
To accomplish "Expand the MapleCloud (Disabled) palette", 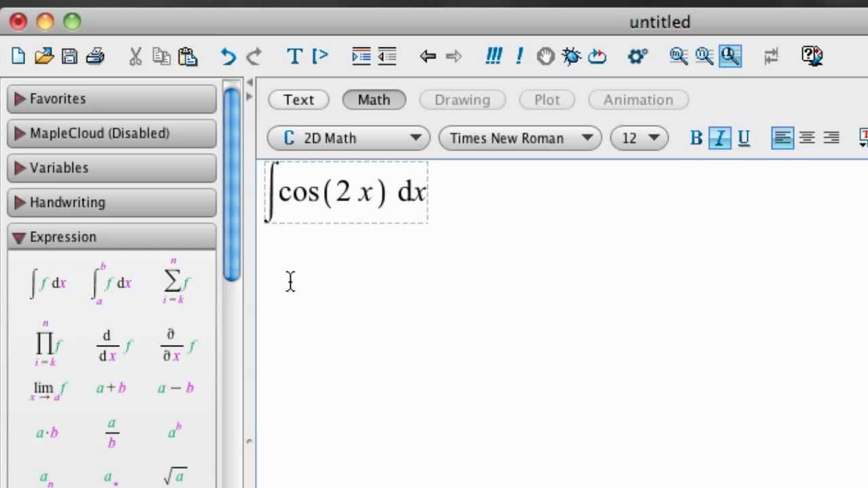I will click(x=112, y=134).
